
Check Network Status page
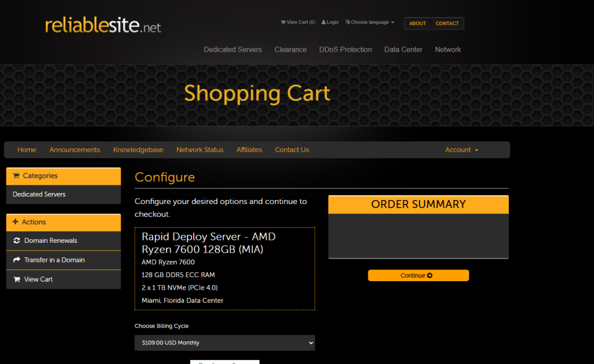[x=200, y=150]
